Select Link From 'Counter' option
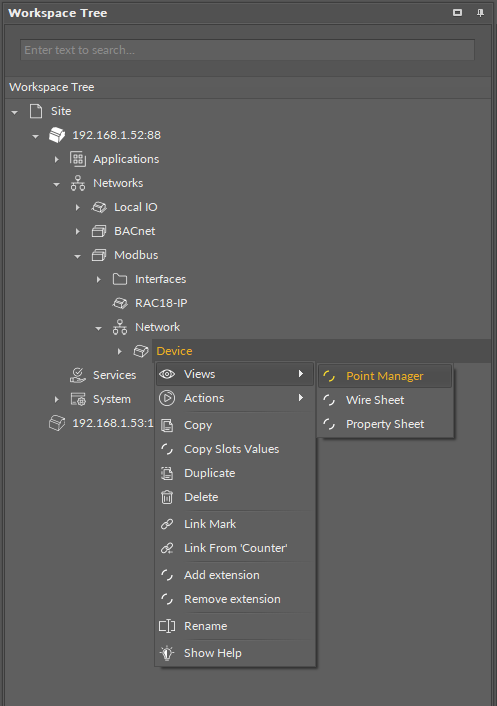This screenshot has width=497, height=706. 235,548
